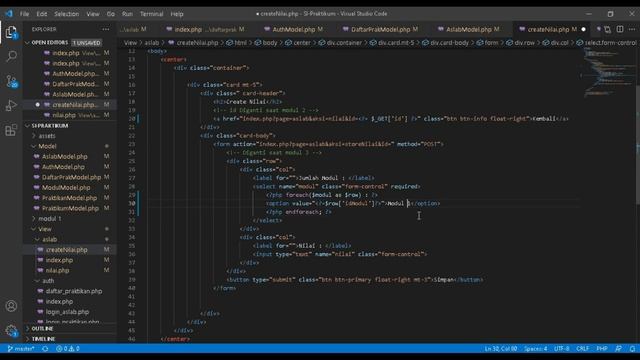Open the Manage gear icon

click(11, 331)
